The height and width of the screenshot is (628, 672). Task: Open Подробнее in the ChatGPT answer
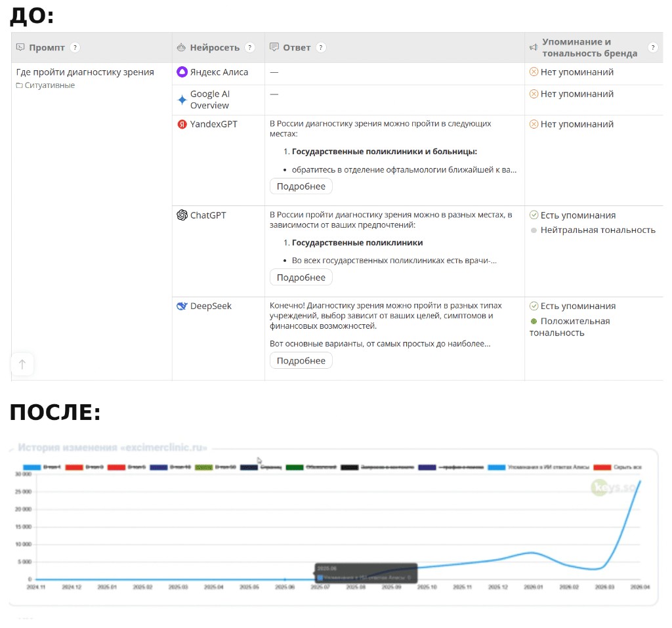[301, 278]
